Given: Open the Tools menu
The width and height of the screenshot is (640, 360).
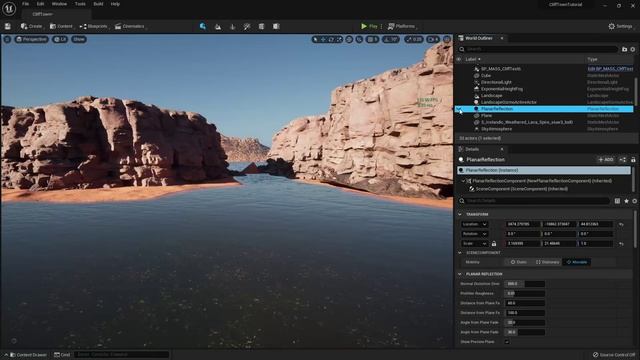Looking at the screenshot, I should [80, 4].
